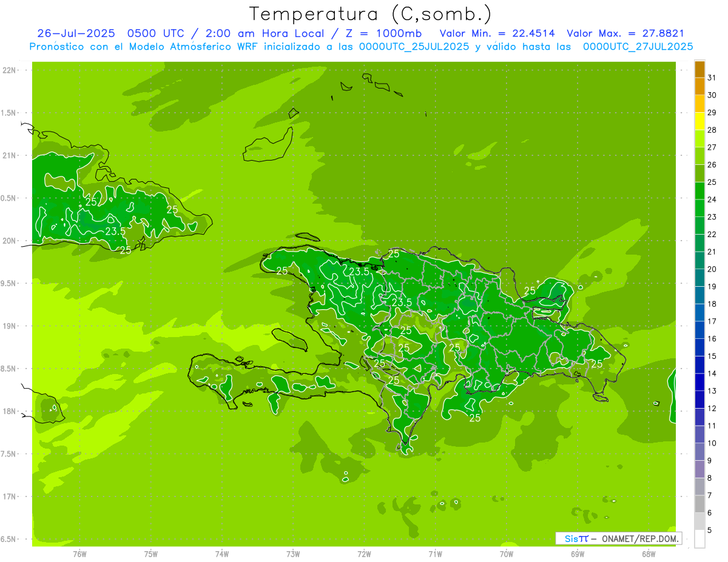Click legend value "17" on the color scale
Image resolution: width=728 pixels, height=562 pixels.
tap(712, 321)
